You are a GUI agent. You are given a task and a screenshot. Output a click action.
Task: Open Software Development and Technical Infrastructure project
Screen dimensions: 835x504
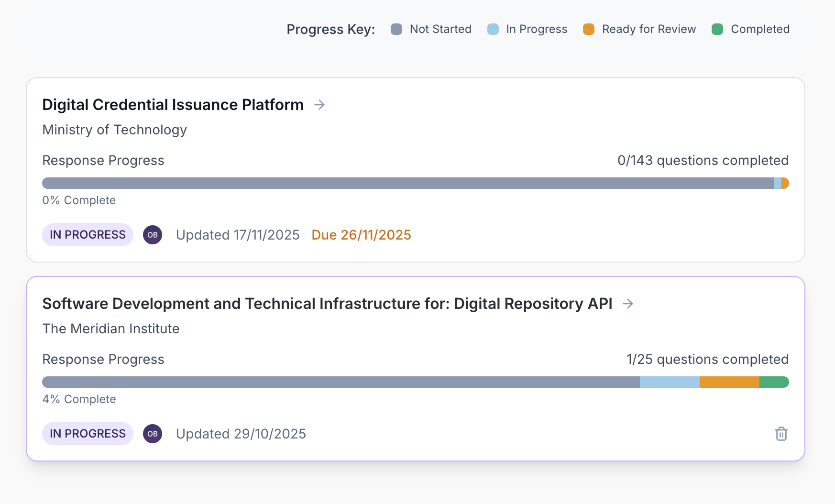point(327,304)
